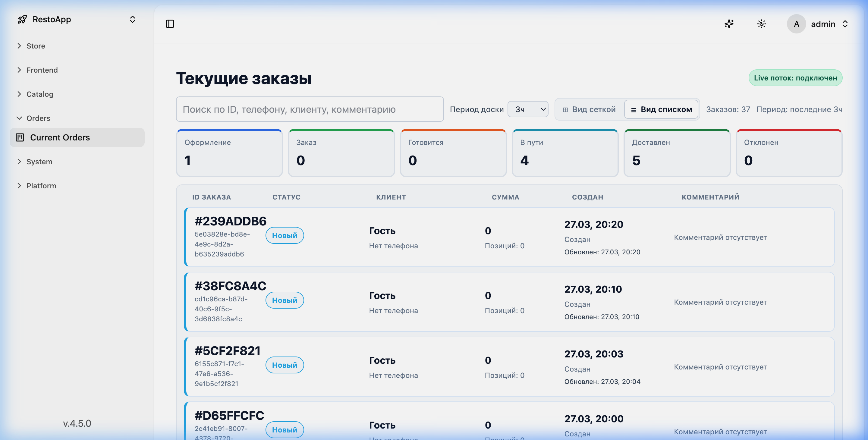Click the Live поток: подключен status badge
This screenshot has width=868, height=440.
pos(795,78)
